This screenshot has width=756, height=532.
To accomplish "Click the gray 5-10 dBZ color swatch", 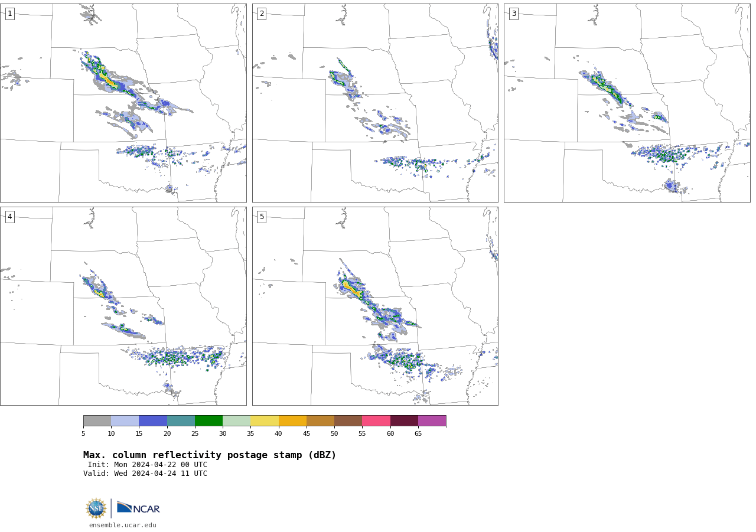I will coord(97,421).
